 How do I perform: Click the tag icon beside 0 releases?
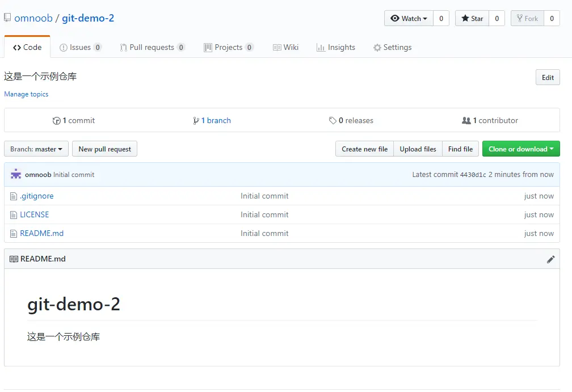coord(333,120)
